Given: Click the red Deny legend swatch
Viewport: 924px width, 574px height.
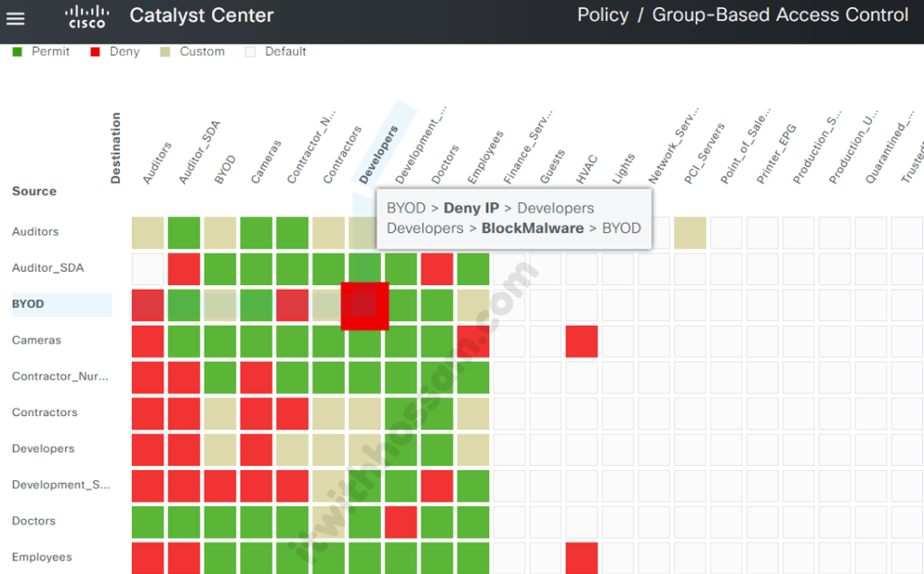Looking at the screenshot, I should (x=95, y=51).
